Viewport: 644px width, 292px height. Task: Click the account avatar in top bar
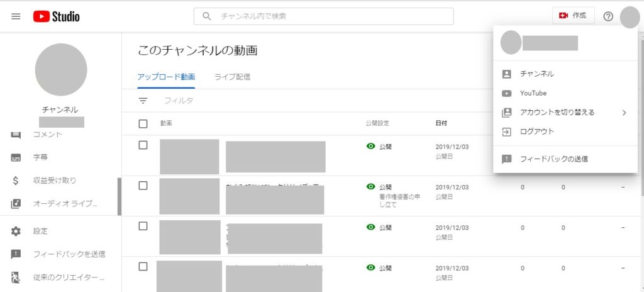[x=630, y=17]
